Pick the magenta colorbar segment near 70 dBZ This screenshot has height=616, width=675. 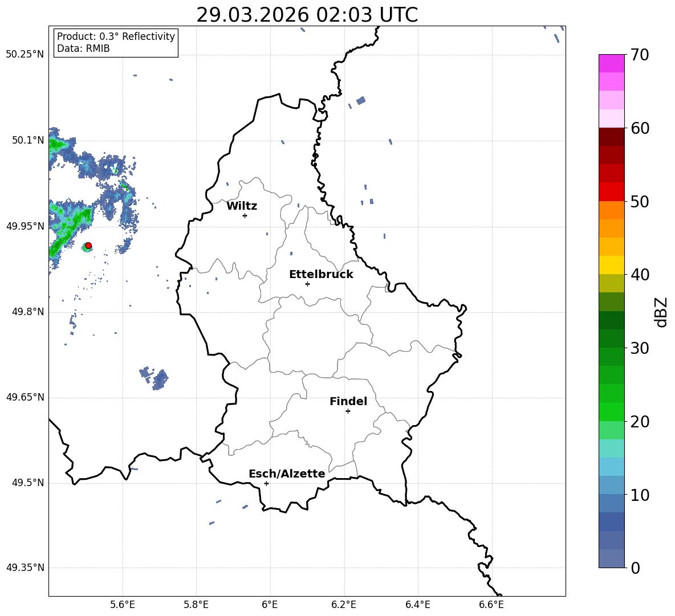tap(612, 63)
